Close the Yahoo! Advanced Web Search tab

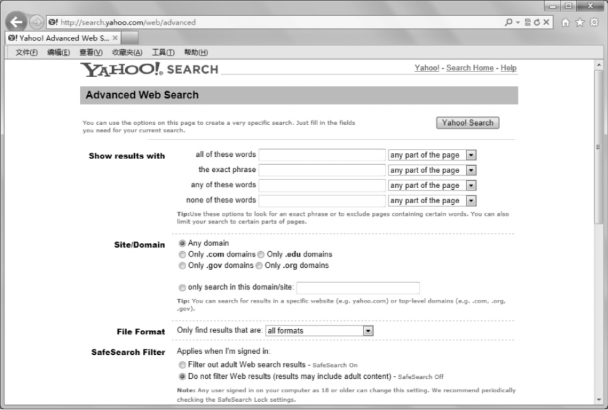[x=115, y=38]
